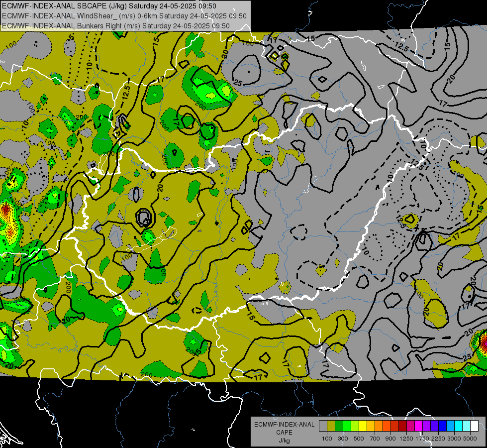Screen dimensions: 487x448
Task: Select the cyan legend swatch
Action: 459,426
